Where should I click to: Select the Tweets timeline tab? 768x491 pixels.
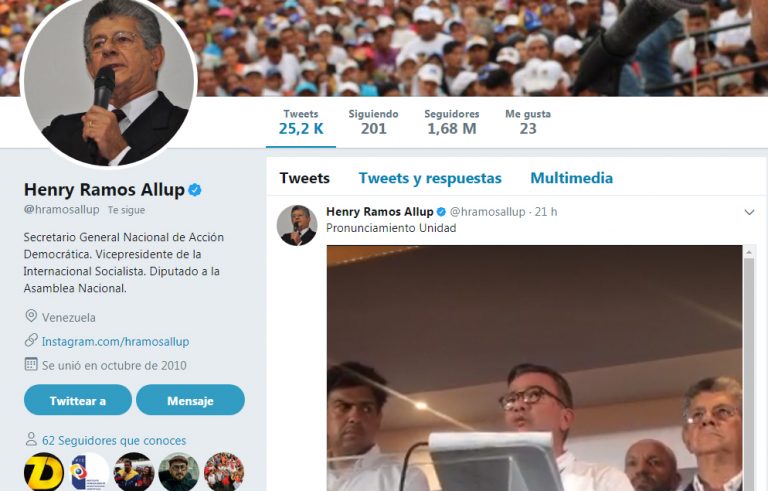(x=304, y=178)
